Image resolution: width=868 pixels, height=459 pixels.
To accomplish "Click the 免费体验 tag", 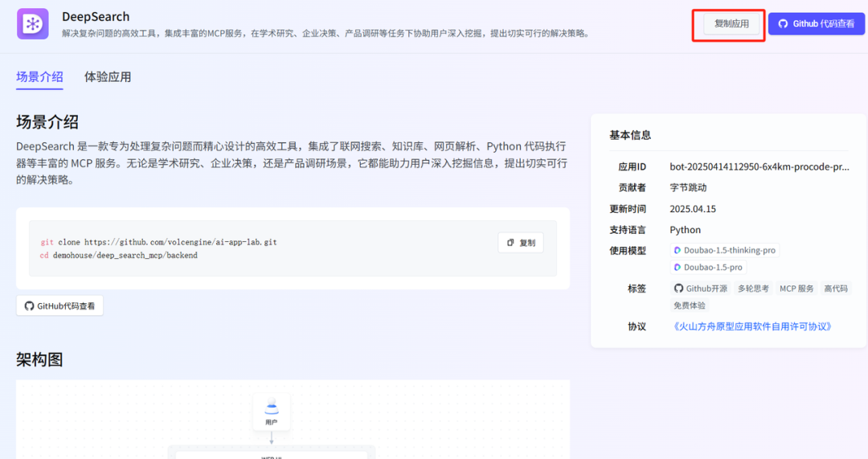I will coord(690,305).
